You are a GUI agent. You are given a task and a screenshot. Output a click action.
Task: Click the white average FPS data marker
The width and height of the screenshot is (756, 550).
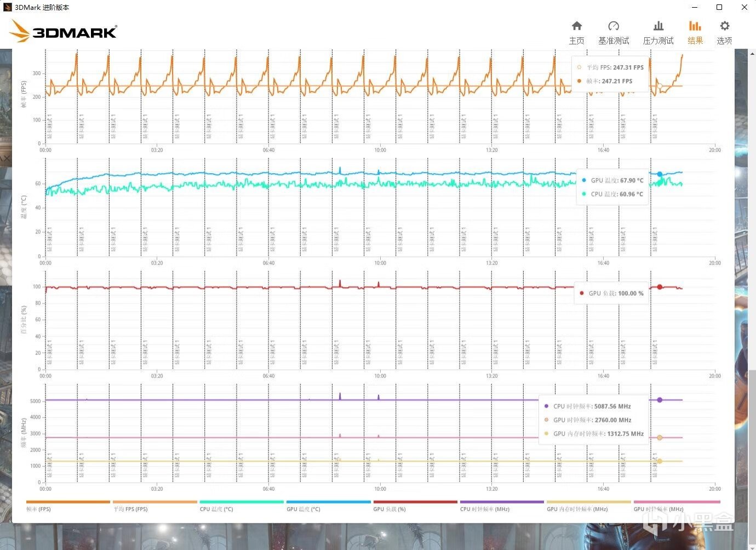tap(660, 86)
